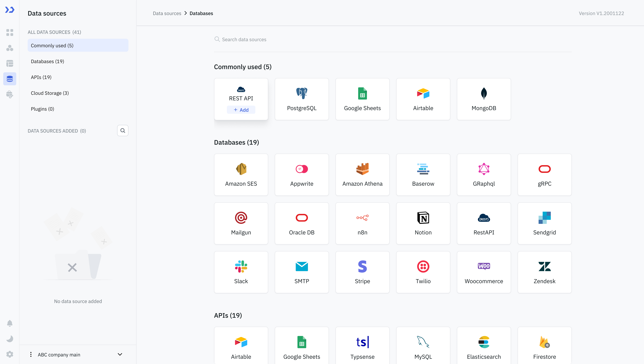This screenshot has width=644, height=364.
Task: Open the apps dashboard sidebar icon
Action: click(x=10, y=32)
